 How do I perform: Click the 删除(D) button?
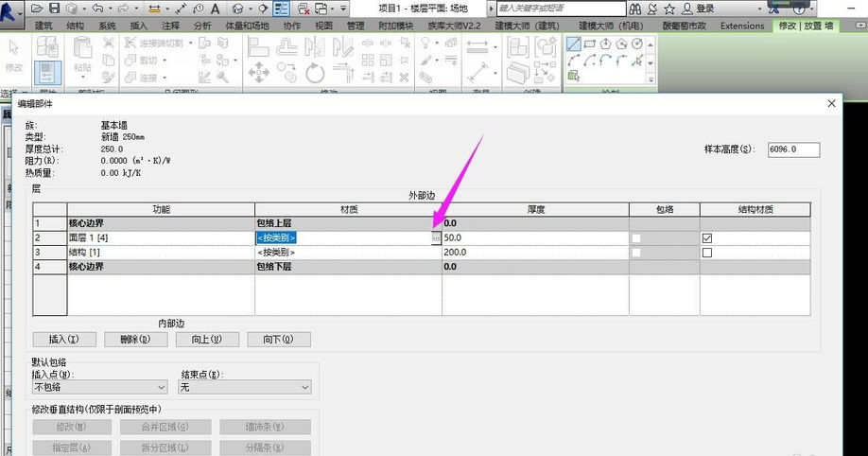pos(135,339)
